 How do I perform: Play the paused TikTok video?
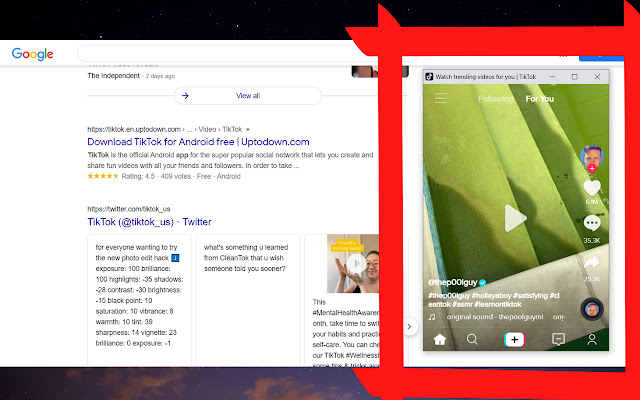pyautogui.click(x=514, y=218)
